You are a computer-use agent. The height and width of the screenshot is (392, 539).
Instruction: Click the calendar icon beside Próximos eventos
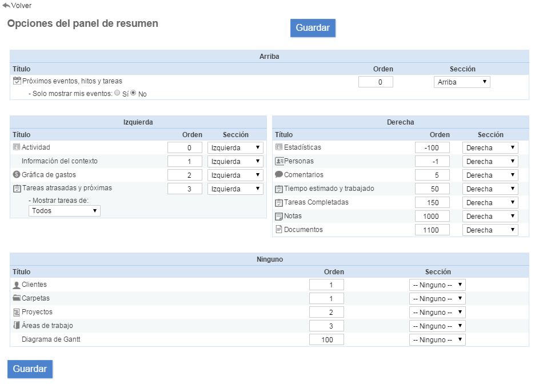tap(17, 81)
